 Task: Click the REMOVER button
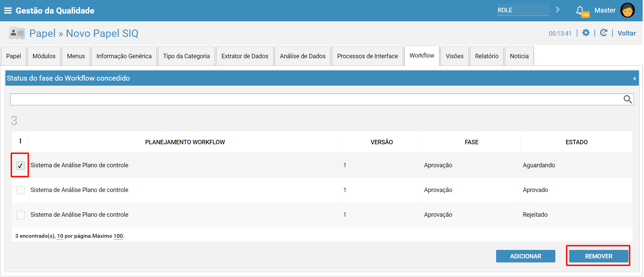coord(599,256)
